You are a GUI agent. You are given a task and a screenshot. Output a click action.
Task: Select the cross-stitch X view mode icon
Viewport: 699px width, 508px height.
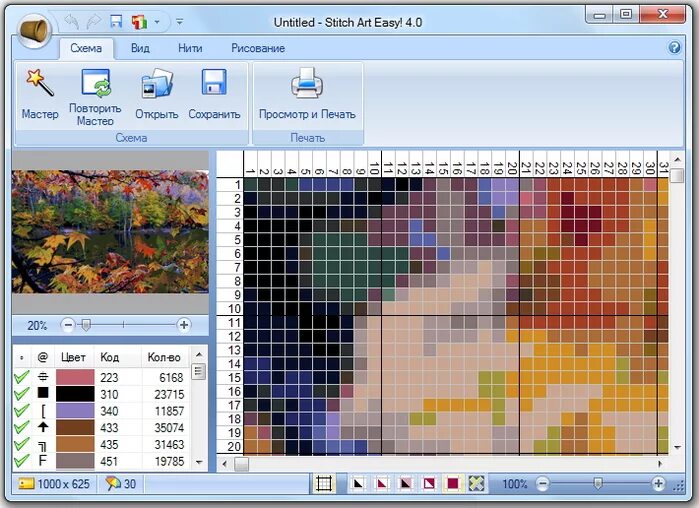click(x=476, y=483)
